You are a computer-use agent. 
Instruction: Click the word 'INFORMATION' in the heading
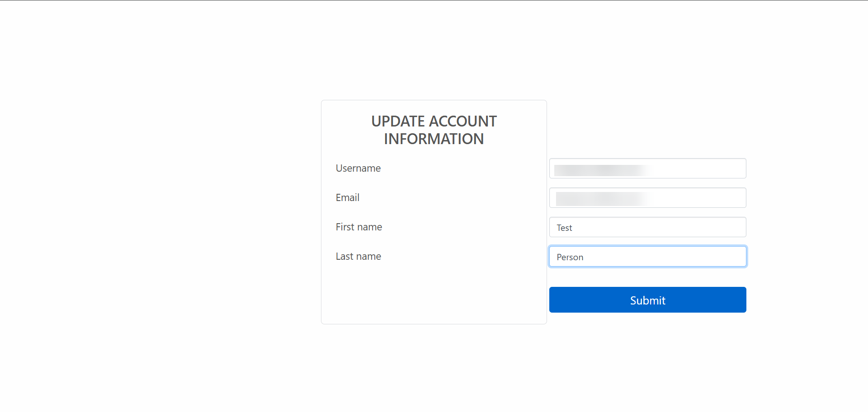click(434, 139)
